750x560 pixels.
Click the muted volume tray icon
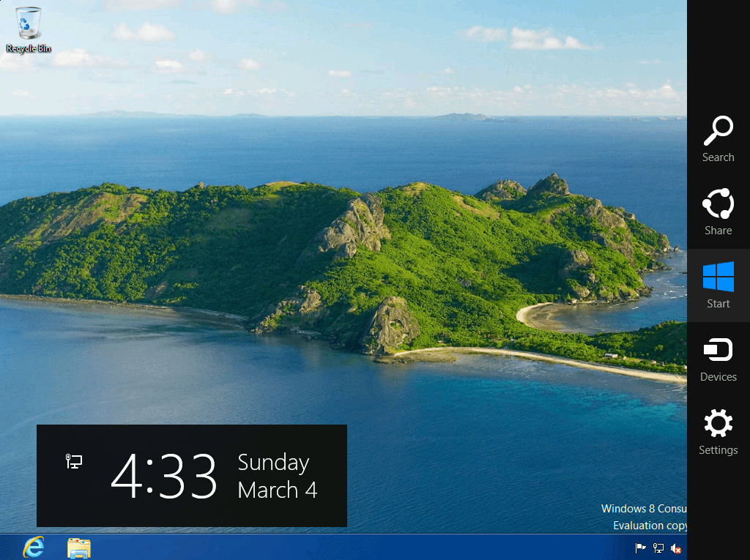click(x=676, y=548)
